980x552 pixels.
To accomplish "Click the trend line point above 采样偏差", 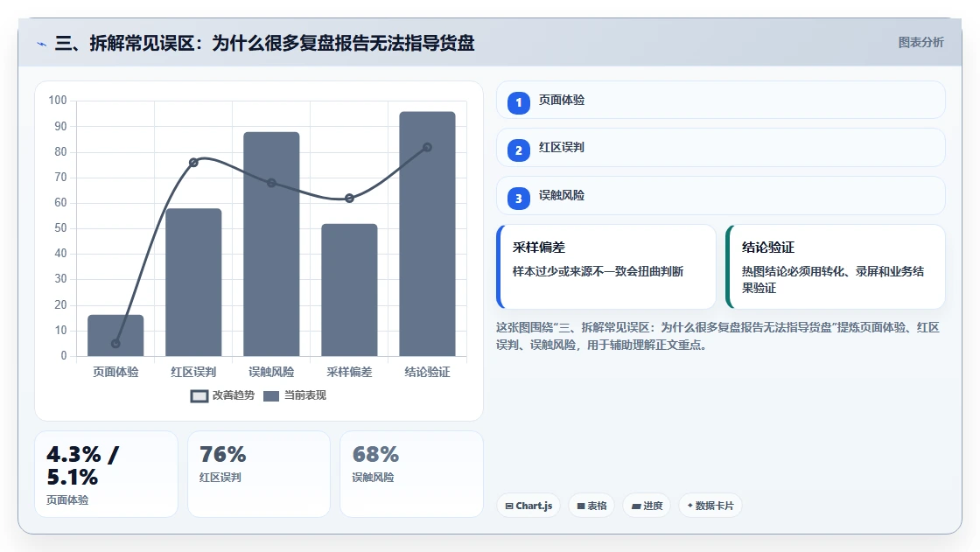I will point(349,199).
